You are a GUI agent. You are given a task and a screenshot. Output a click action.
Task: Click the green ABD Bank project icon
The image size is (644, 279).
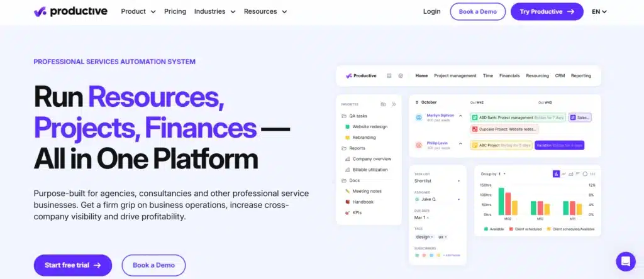point(475,118)
